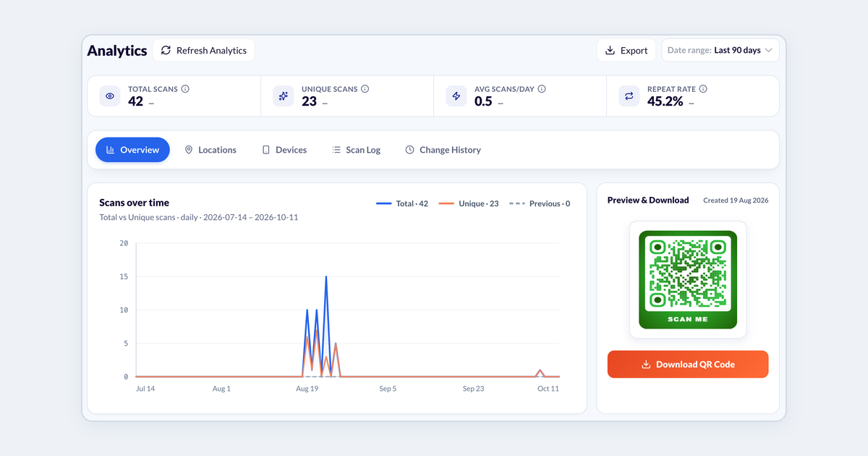Open the Date range dropdown

click(720, 51)
